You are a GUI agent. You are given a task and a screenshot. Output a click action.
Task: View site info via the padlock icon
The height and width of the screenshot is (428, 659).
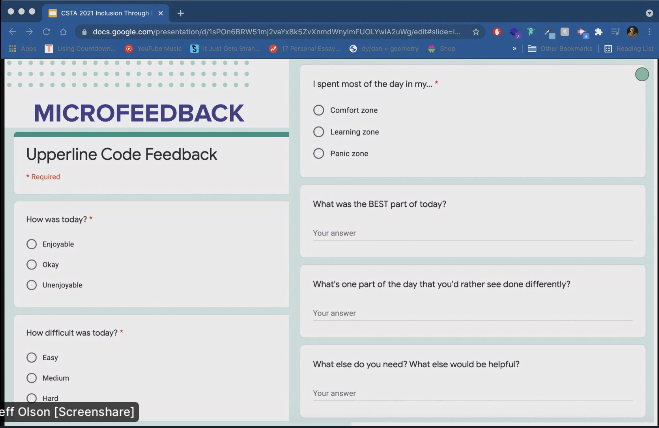click(84, 32)
